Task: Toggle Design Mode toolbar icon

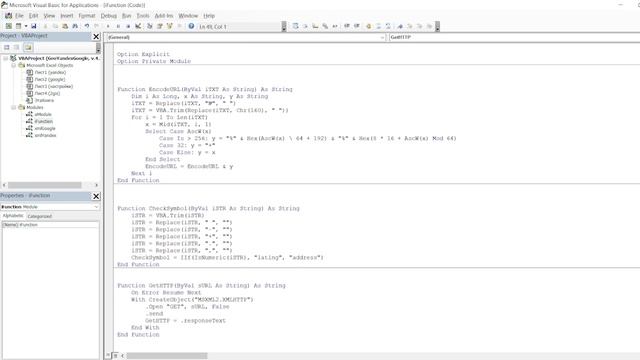Action: (x=138, y=26)
